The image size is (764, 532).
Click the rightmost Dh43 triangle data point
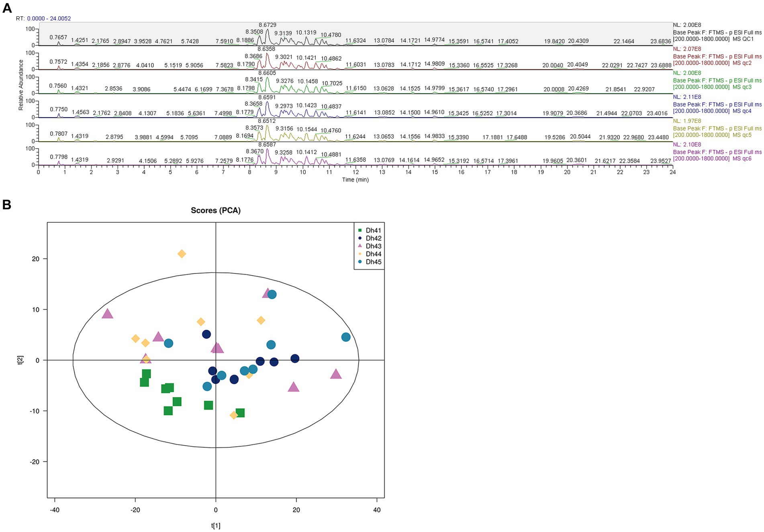(x=336, y=374)
